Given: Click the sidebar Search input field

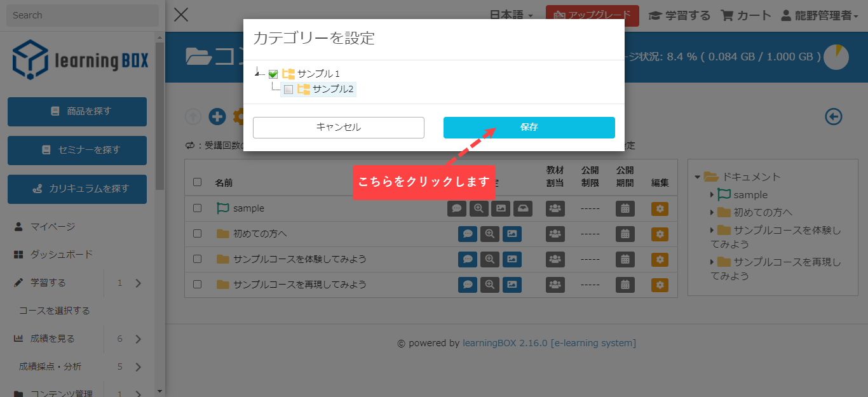Looking at the screenshot, I should click(82, 15).
